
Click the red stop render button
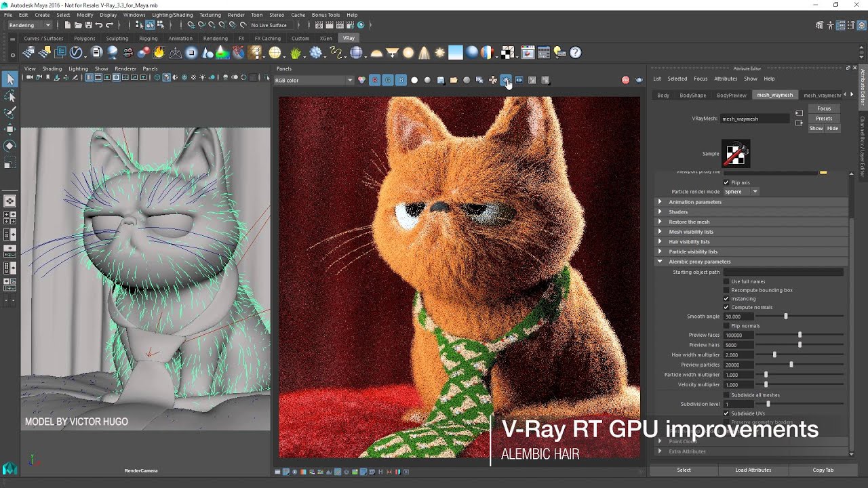point(625,80)
